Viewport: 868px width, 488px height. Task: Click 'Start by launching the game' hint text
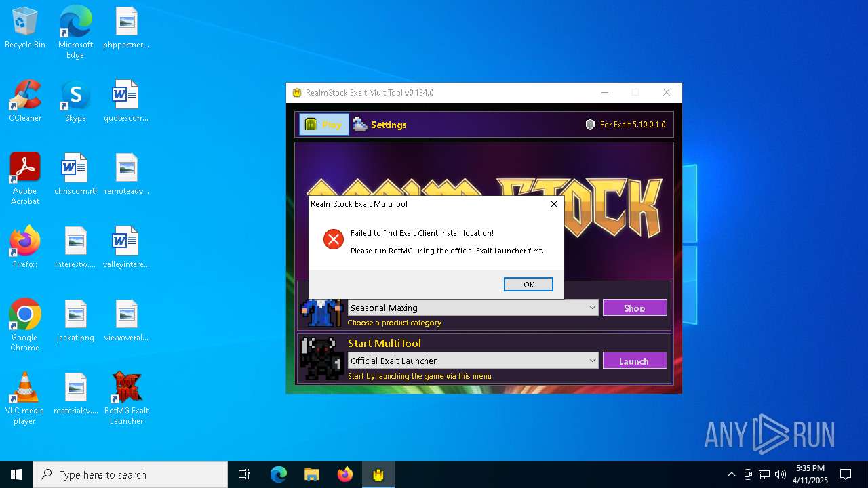point(420,376)
